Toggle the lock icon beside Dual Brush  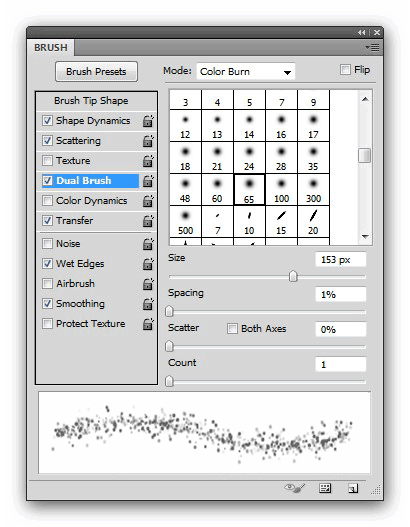point(148,181)
